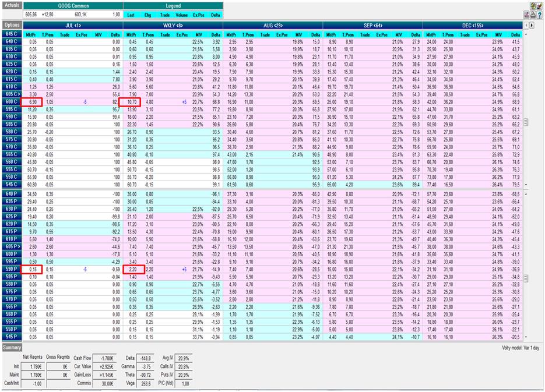Click the Vega field showing 253,6
This screenshot has height=392, width=545.
145,383
